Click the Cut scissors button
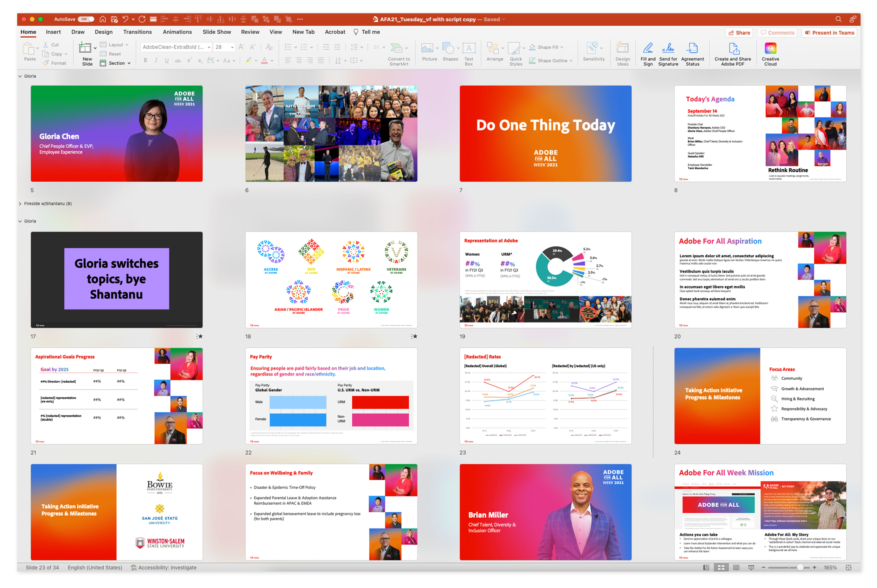The height and width of the screenshot is (588, 877). point(51,45)
